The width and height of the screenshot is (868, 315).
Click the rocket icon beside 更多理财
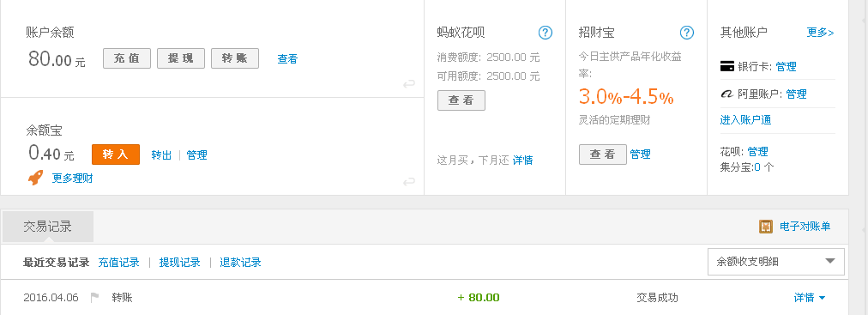pos(36,178)
